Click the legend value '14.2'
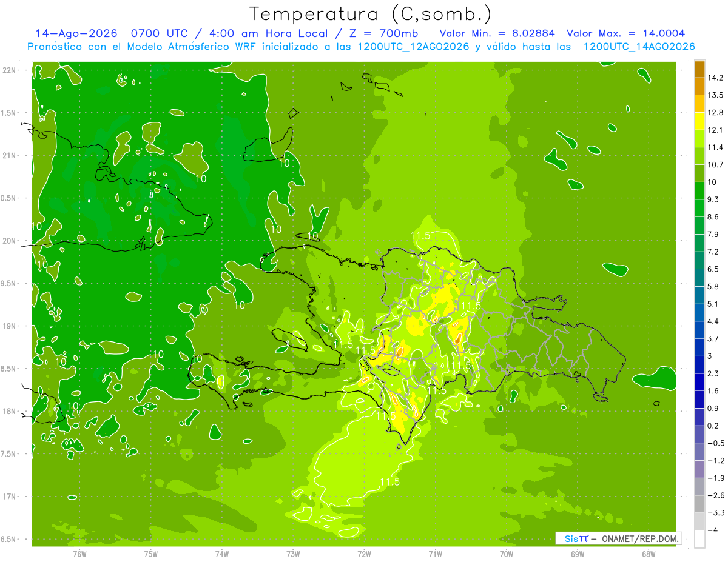 coord(716,78)
